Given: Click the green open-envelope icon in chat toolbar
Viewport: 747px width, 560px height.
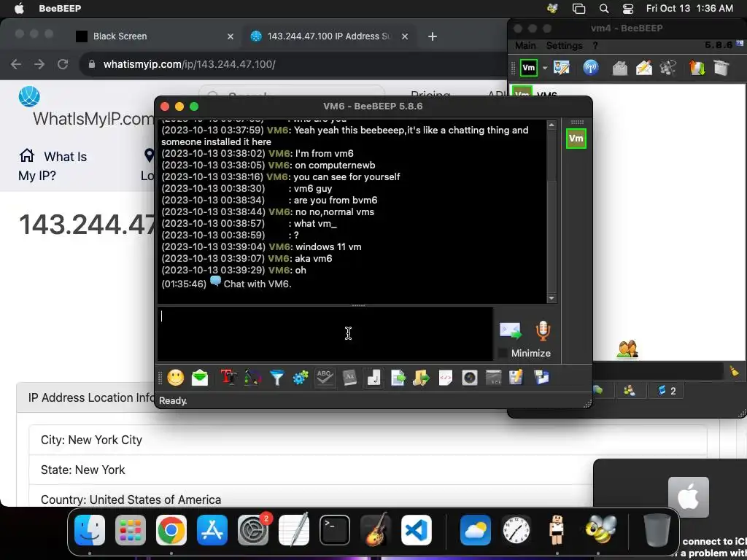Looking at the screenshot, I should [x=200, y=378].
